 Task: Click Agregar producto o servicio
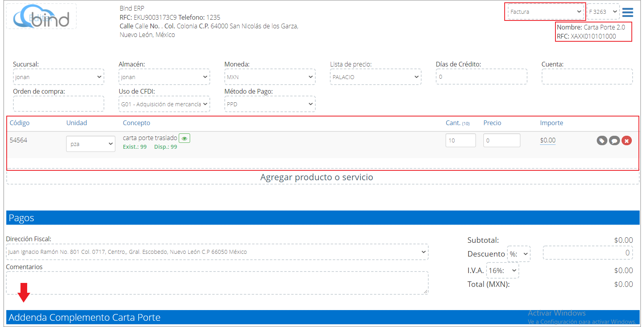point(316,177)
